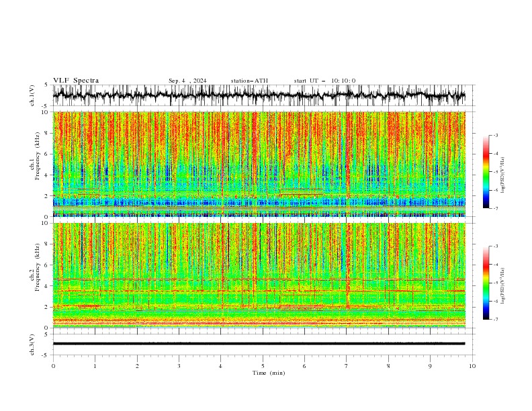Viewport: 532px width, 411px height.
Task: Click the "-3" label on the ch.1 color bar
Action: point(495,135)
